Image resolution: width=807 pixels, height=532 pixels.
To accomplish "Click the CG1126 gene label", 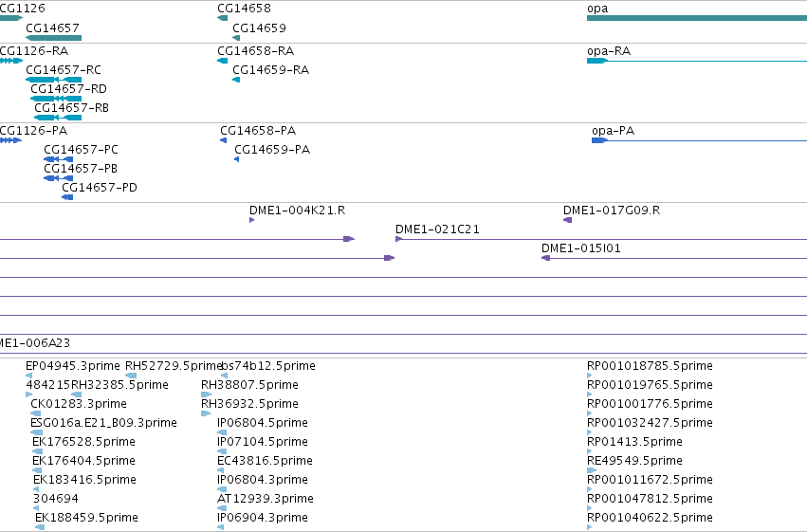I will coord(22,9).
